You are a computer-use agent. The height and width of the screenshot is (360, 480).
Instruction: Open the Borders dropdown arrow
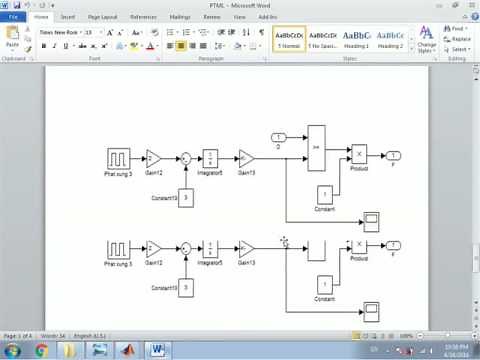pyautogui.click(x=260, y=46)
